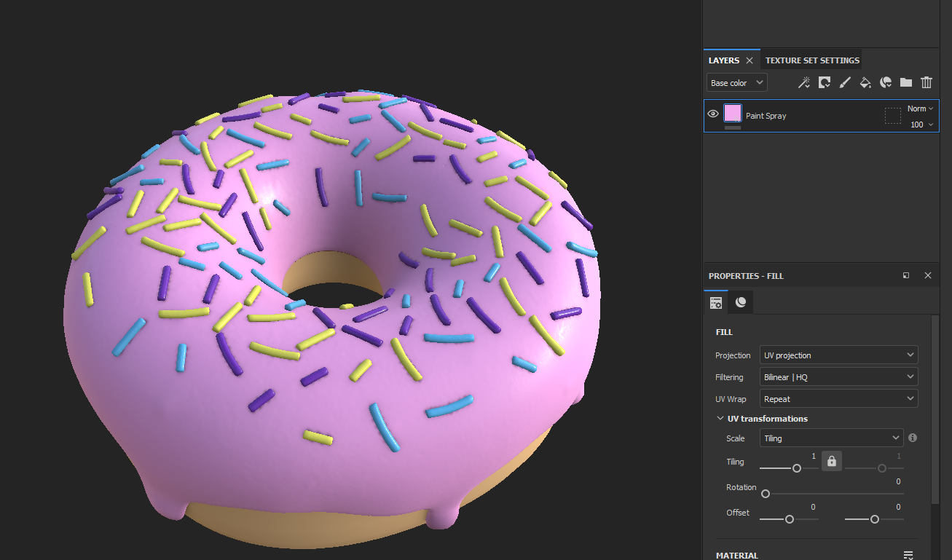Open the Base color channel dropdown
The height and width of the screenshot is (560, 952).
(736, 83)
